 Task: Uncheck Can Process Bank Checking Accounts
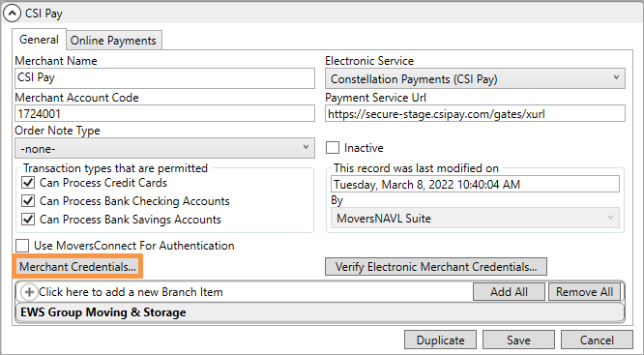[x=27, y=201]
